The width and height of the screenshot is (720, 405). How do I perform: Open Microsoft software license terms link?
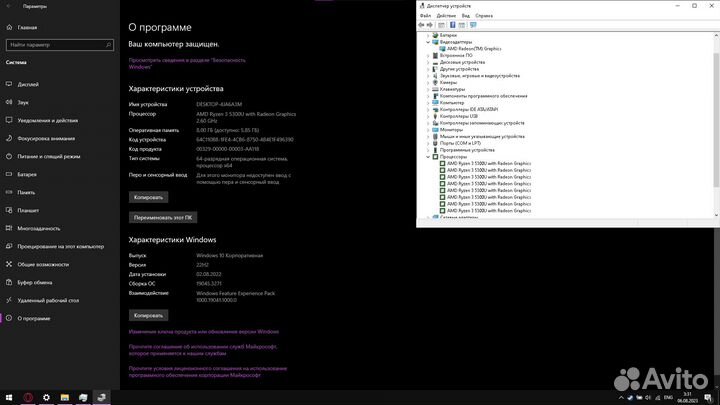coord(208,372)
